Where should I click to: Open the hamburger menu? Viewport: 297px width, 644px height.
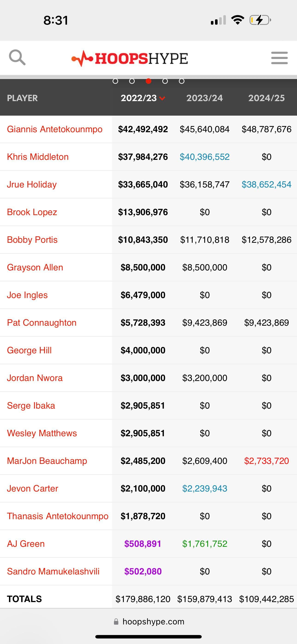279,58
